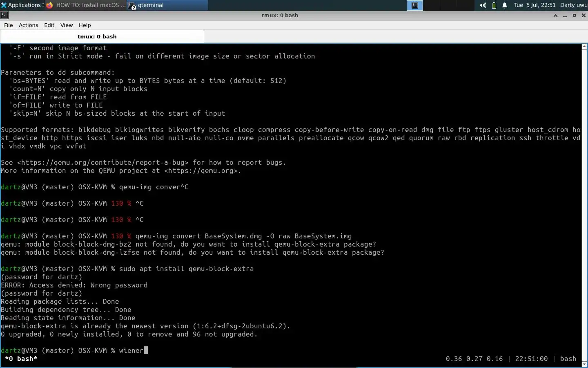Image resolution: width=588 pixels, height=368 pixels.
Task: Click the '0 upgraded, 0 newly installed' line
Action: 129,334
